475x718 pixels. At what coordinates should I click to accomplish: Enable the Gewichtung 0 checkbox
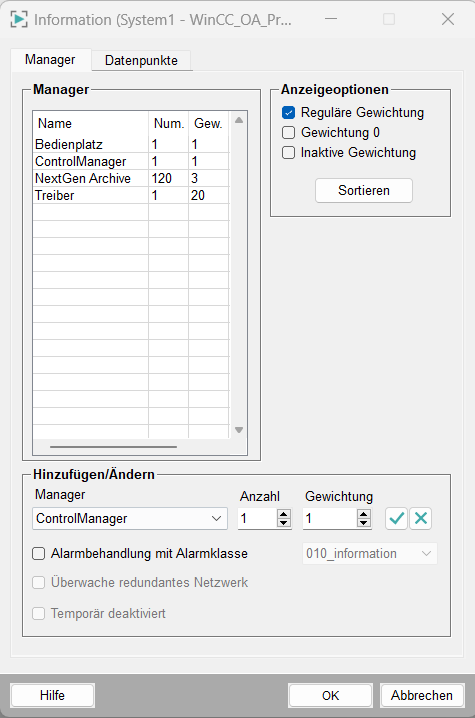click(x=288, y=132)
